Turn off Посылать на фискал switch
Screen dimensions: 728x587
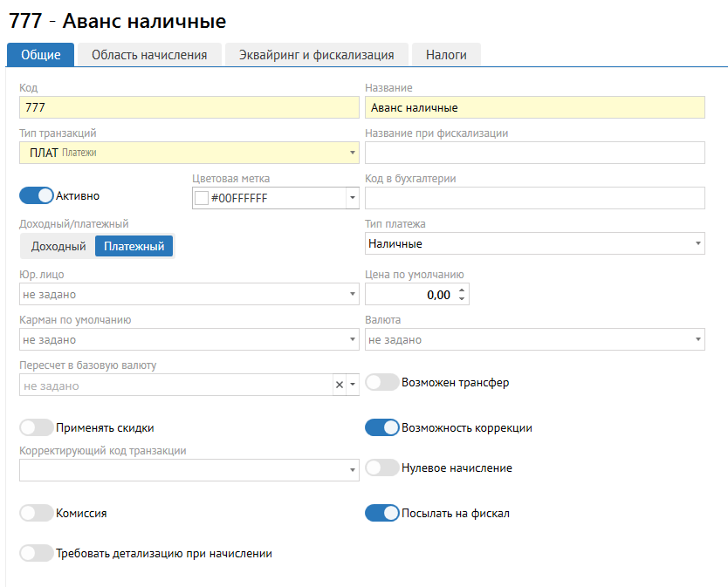click(x=382, y=513)
